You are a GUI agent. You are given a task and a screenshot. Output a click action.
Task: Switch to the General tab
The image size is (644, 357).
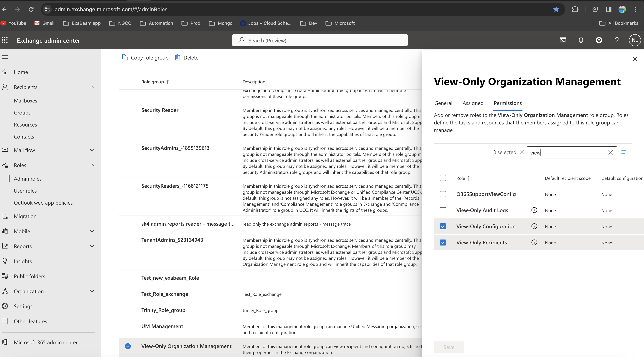tap(443, 103)
